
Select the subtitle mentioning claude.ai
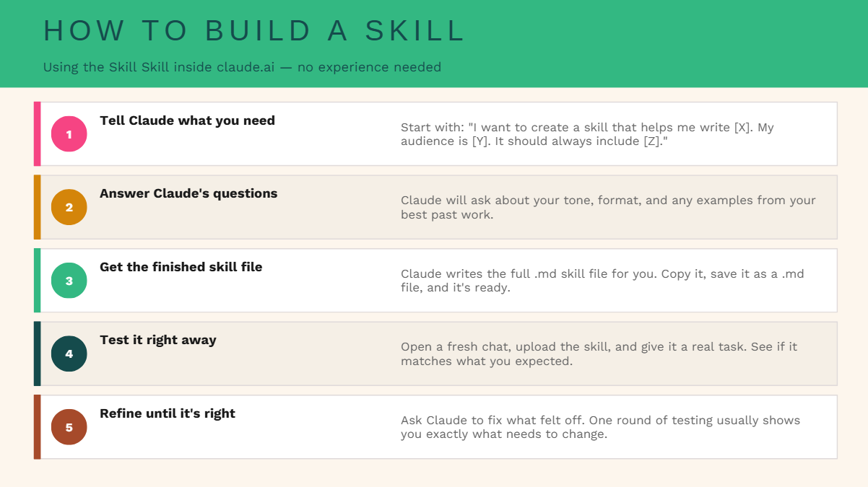point(242,67)
